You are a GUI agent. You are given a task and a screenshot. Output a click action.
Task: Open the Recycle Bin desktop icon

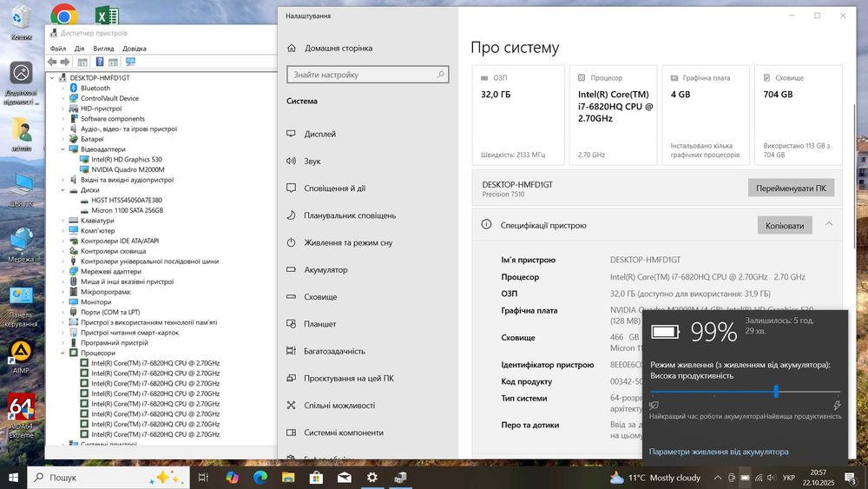click(21, 23)
